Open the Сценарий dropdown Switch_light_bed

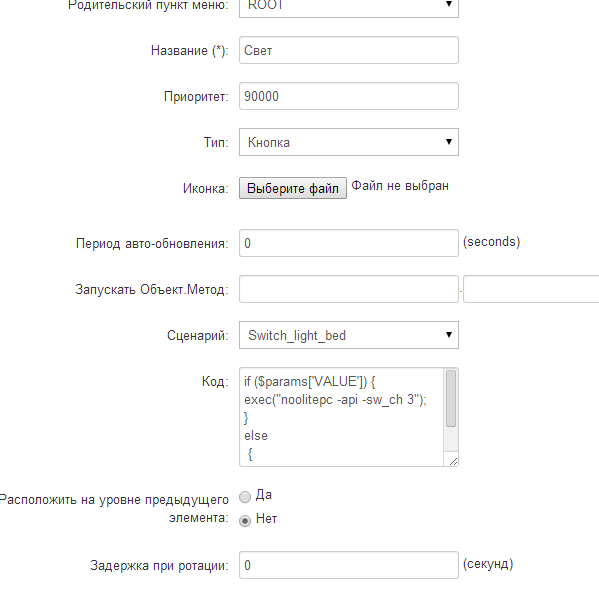point(349,335)
